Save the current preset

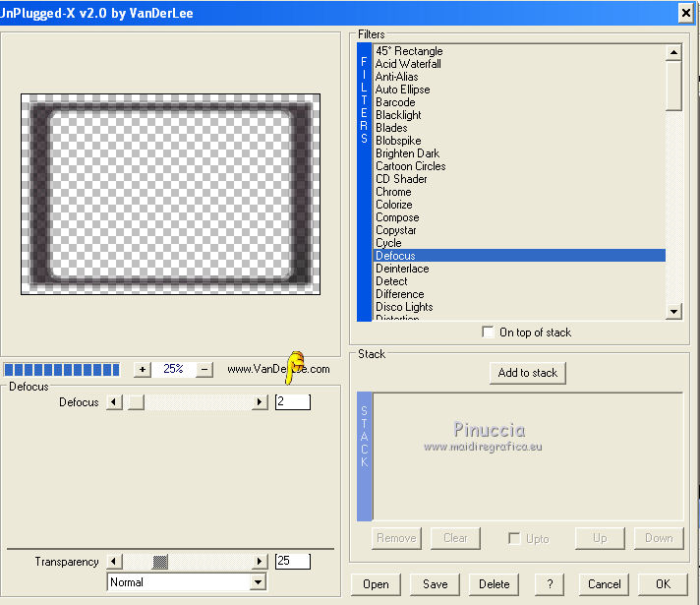coord(435,584)
